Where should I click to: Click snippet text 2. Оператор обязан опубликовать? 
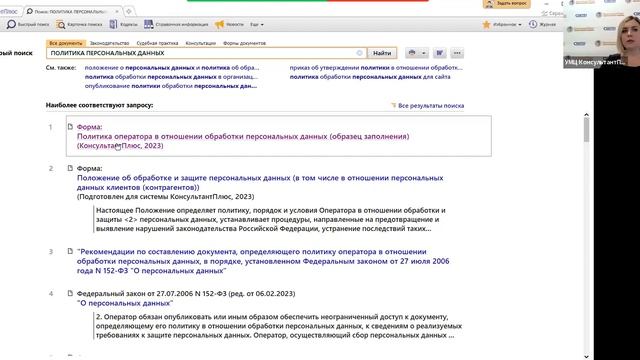coord(279,326)
